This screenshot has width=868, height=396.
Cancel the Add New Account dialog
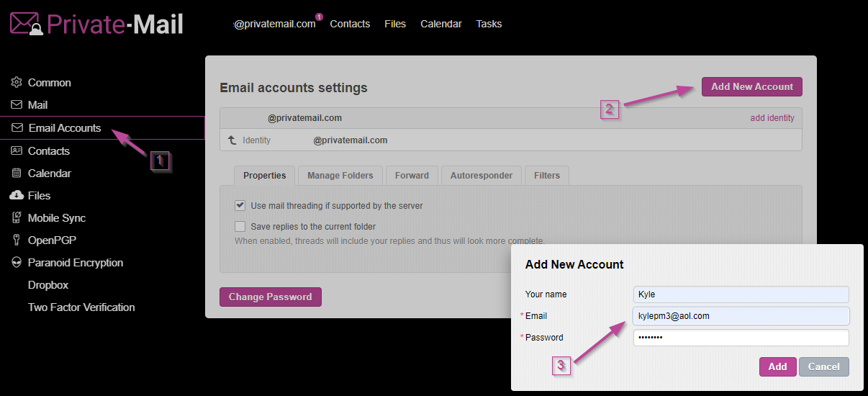pos(823,366)
